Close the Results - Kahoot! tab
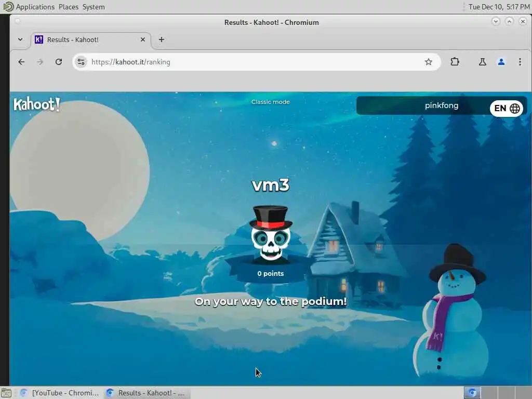 coord(143,39)
